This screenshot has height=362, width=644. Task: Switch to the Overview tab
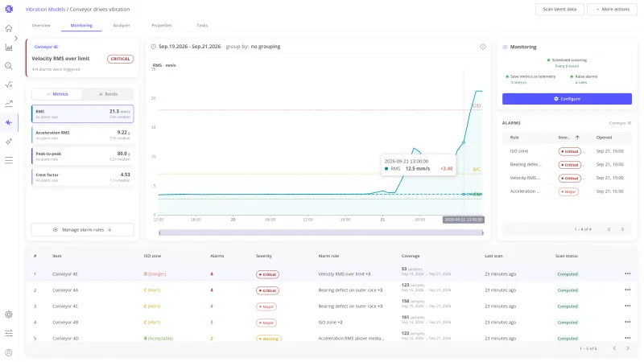41,26
